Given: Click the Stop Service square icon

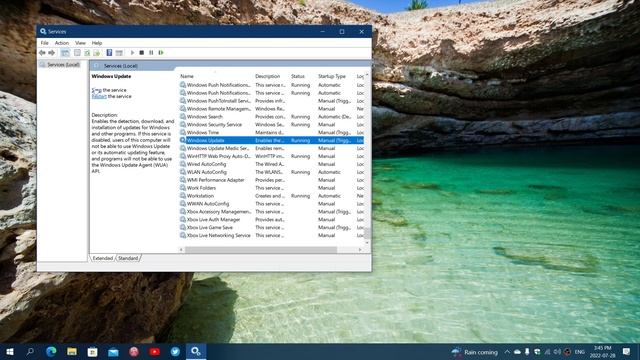Looking at the screenshot, I should point(142,53).
